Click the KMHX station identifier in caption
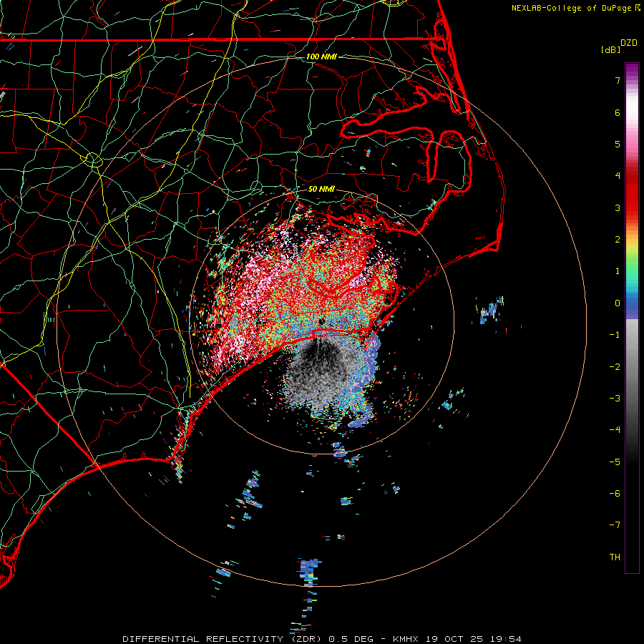Viewport: 644px width, 644px height. click(406, 639)
